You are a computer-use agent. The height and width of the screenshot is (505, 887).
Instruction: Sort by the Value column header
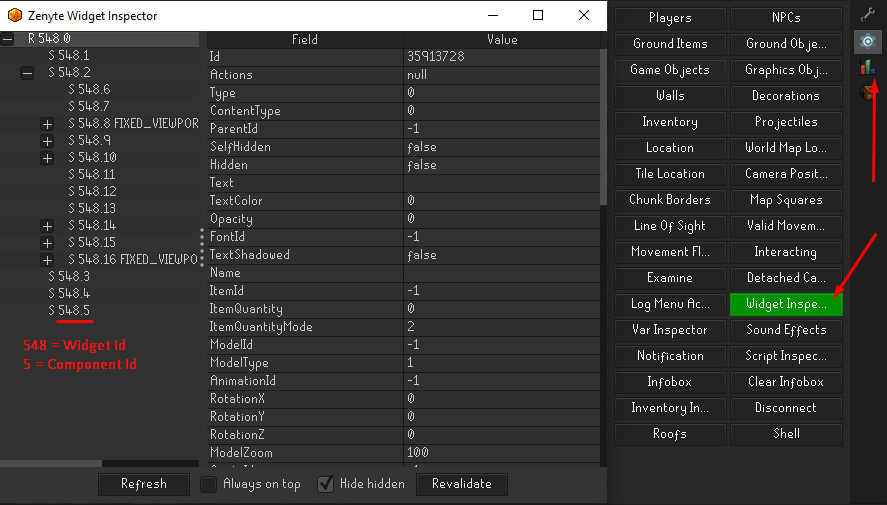[x=502, y=40]
